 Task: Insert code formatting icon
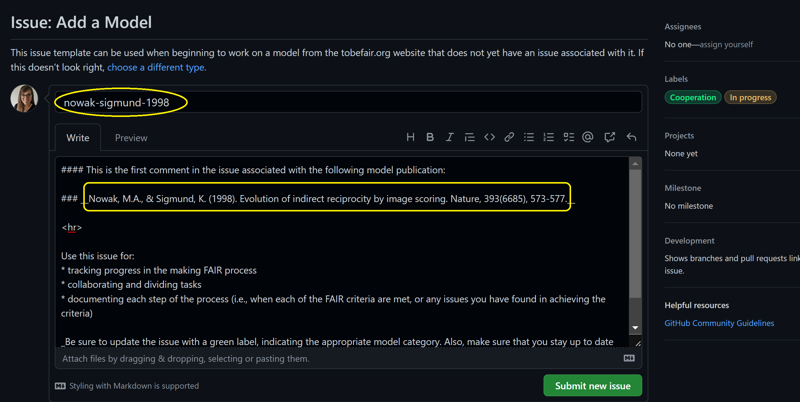point(489,137)
